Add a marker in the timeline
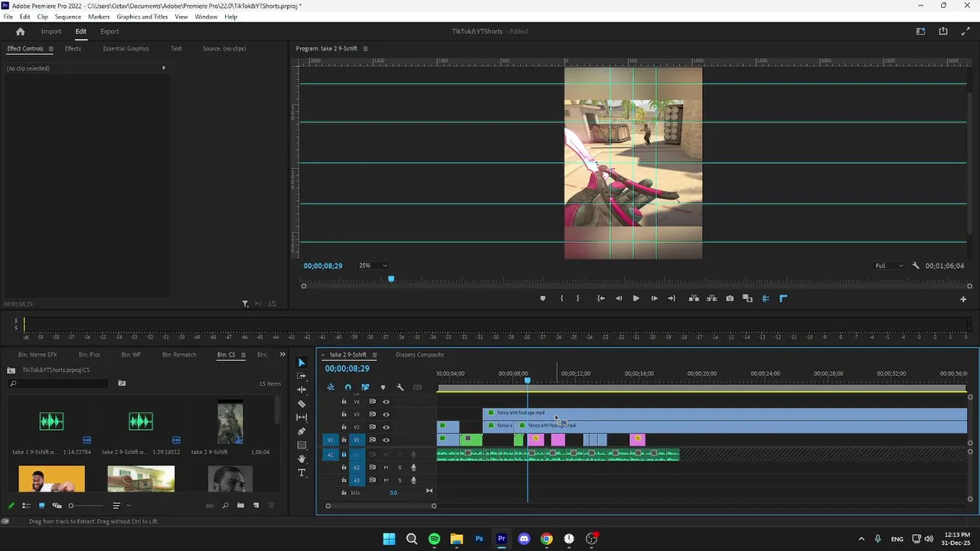This screenshot has height=551, width=980. tap(383, 387)
